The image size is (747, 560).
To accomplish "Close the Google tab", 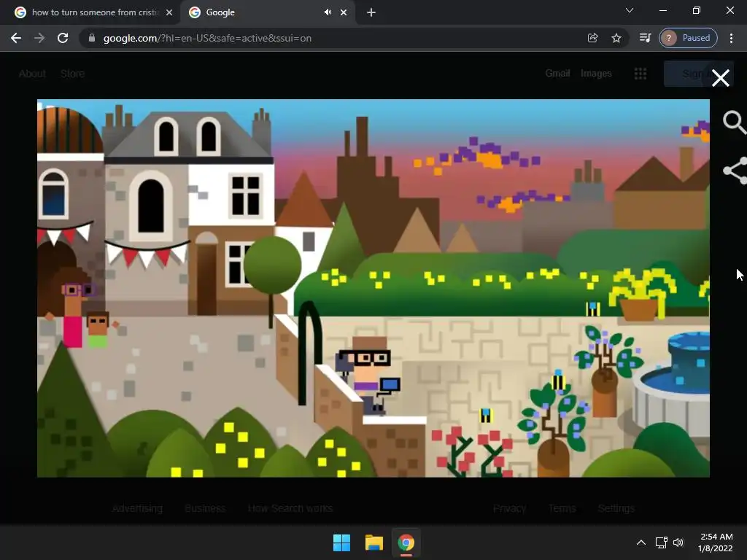I will 344,12.
